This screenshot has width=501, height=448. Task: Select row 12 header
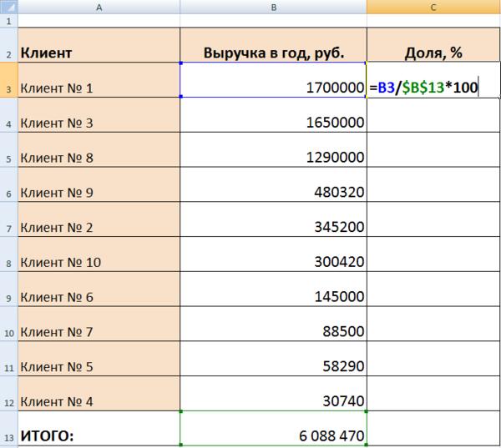(x=8, y=394)
